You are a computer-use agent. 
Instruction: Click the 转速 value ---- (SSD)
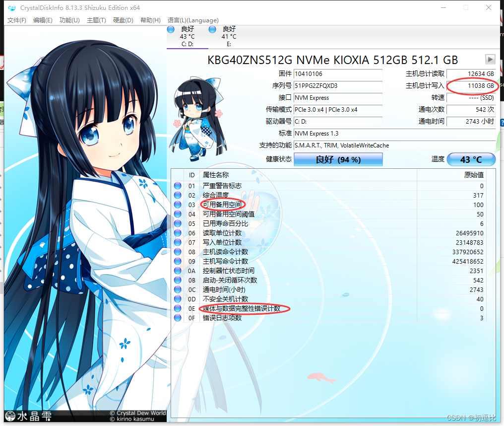[x=471, y=97]
